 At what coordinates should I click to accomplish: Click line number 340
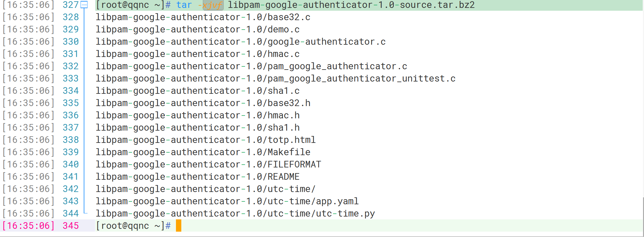71,165
